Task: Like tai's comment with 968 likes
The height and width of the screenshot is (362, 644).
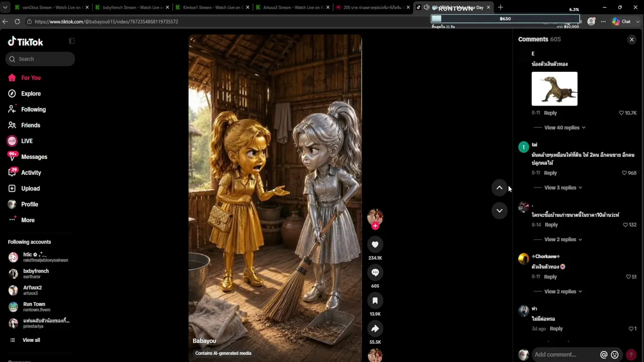Action: 624,173
